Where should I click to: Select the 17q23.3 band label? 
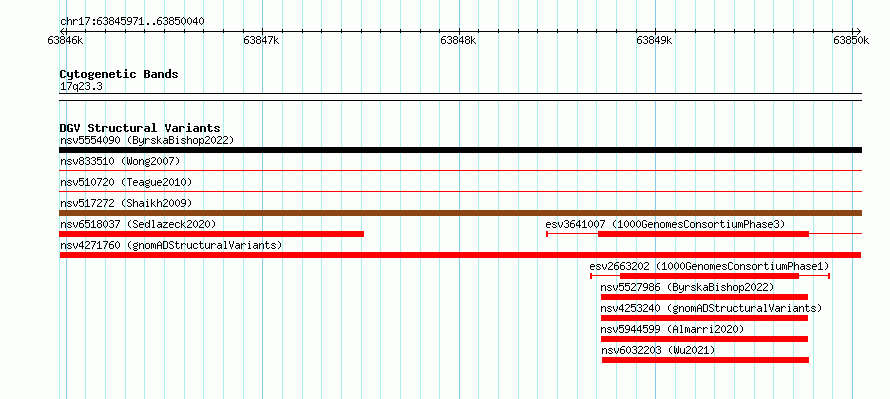tap(81, 87)
